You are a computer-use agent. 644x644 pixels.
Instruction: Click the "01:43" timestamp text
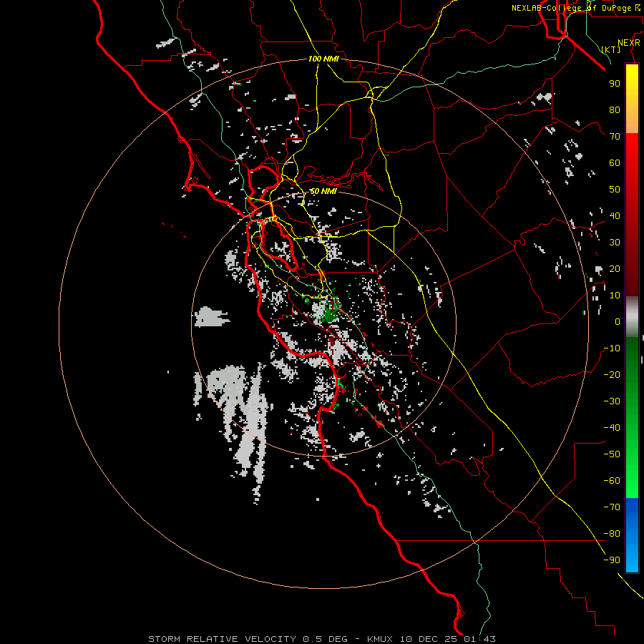(x=479, y=639)
